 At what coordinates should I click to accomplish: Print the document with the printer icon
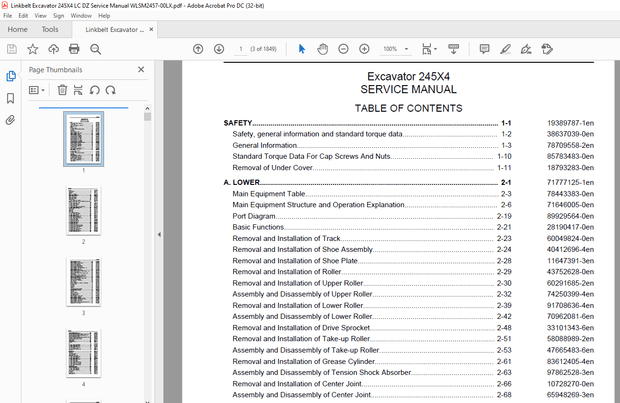pyautogui.click(x=74, y=49)
